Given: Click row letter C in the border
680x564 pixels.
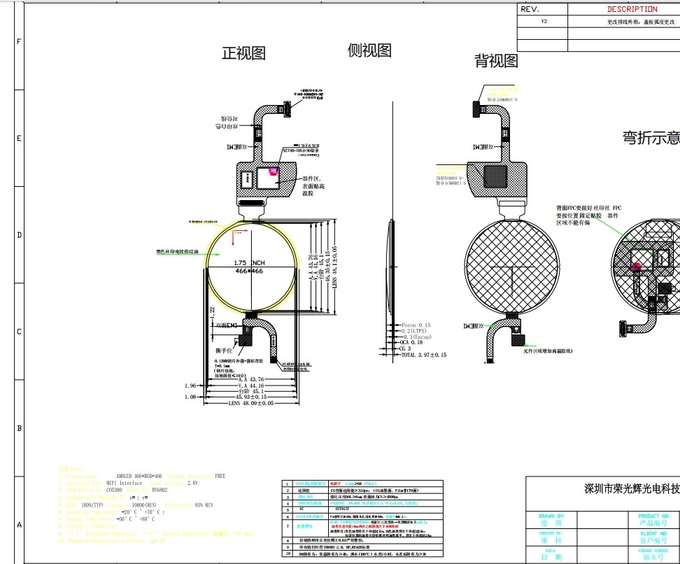Looking at the screenshot, I should coord(19,332).
